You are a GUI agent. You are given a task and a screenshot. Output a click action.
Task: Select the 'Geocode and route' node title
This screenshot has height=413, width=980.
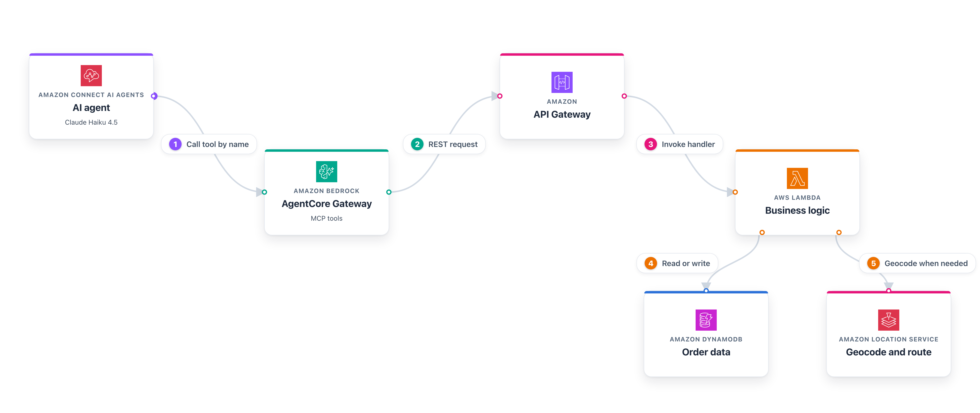click(889, 352)
